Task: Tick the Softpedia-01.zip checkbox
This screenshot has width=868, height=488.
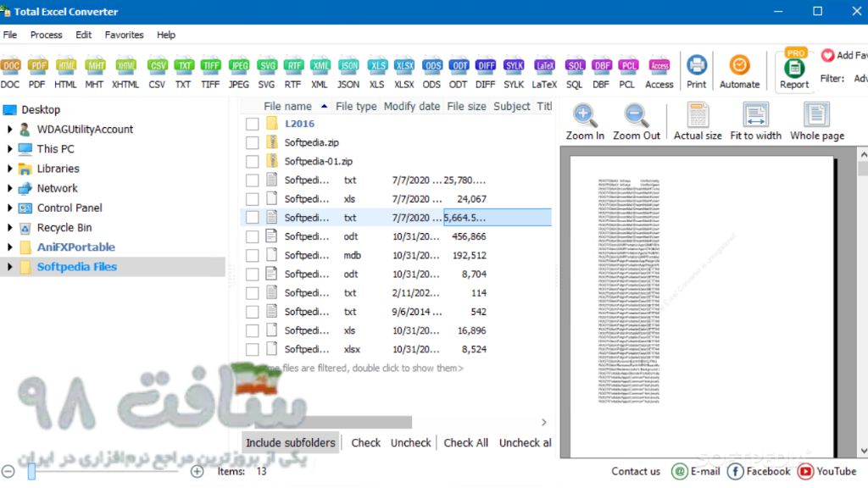Action: pyautogui.click(x=253, y=162)
